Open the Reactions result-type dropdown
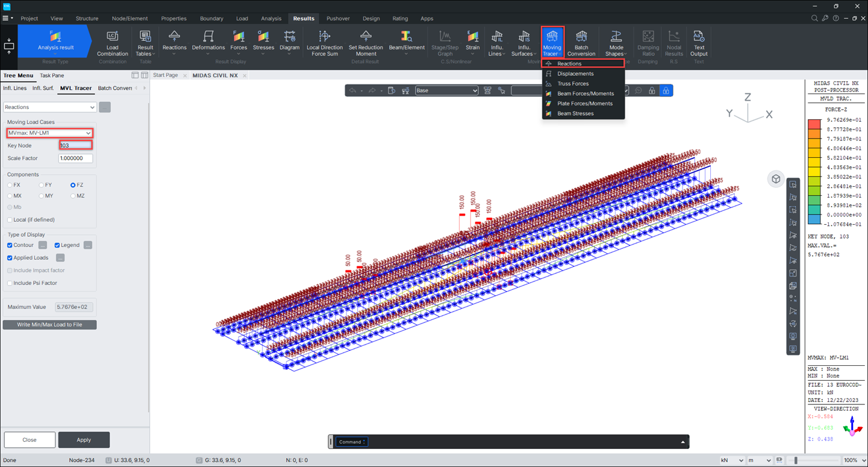The height and width of the screenshot is (467, 868). (49, 107)
